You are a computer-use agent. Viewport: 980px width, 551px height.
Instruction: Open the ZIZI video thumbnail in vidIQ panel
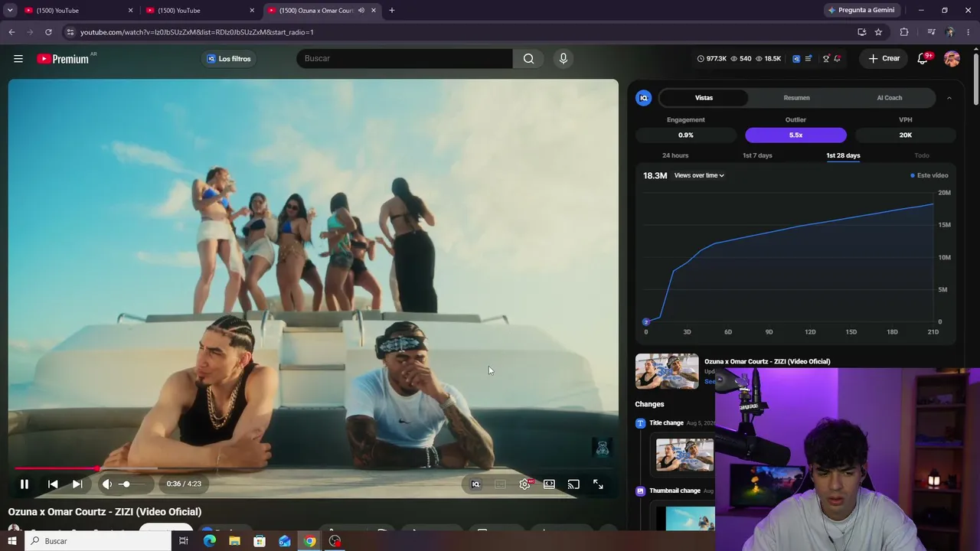[x=667, y=372]
